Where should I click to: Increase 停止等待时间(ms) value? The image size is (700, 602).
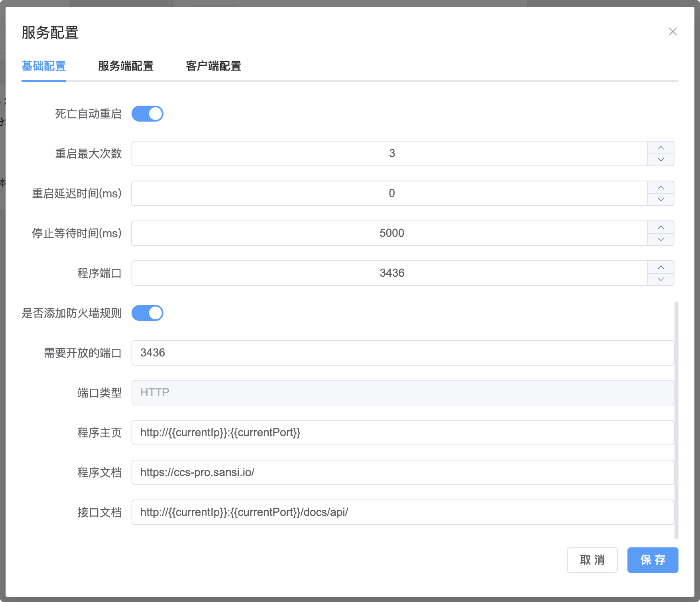[x=661, y=227]
